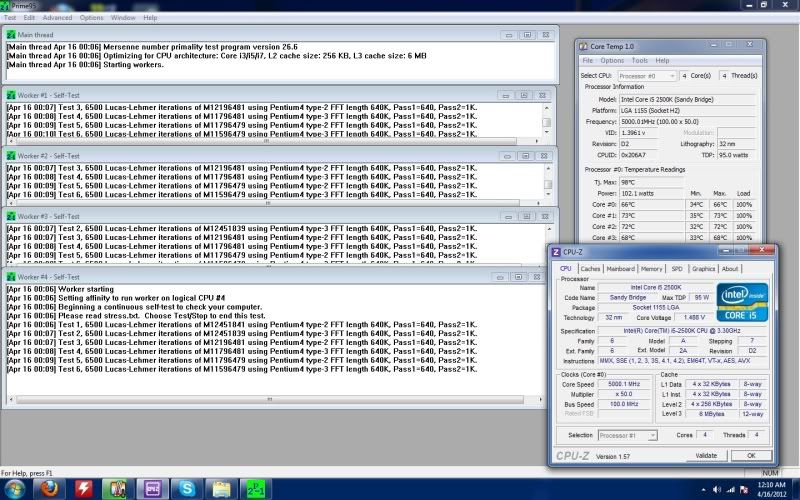Click 'Starting workers.' line in Main thread
The image size is (800, 500).
[133, 65]
